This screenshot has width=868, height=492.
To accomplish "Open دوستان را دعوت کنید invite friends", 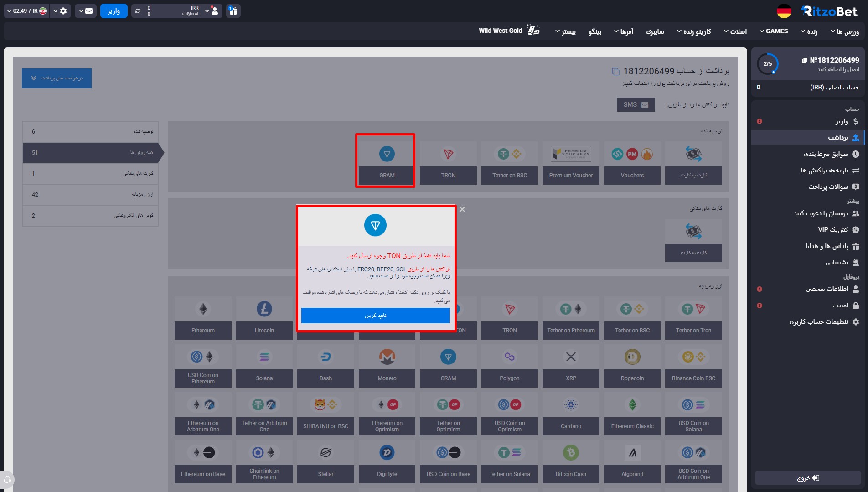I will pyautogui.click(x=808, y=213).
